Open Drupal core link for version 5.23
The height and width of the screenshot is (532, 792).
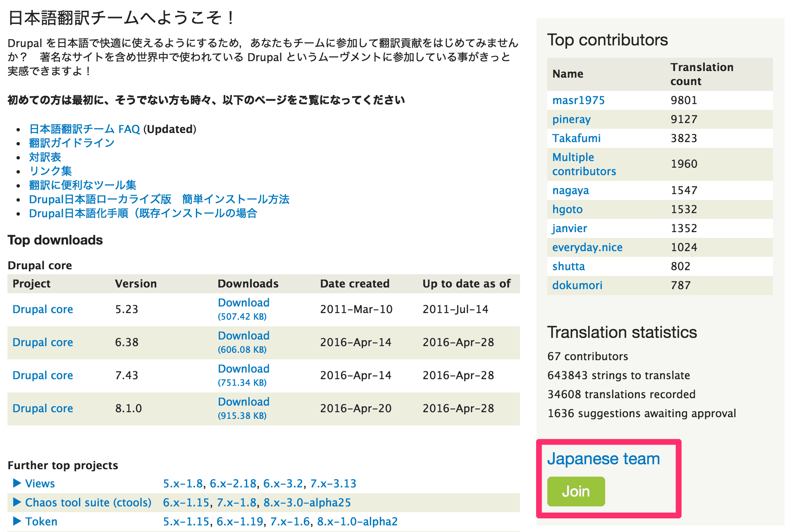(x=43, y=309)
